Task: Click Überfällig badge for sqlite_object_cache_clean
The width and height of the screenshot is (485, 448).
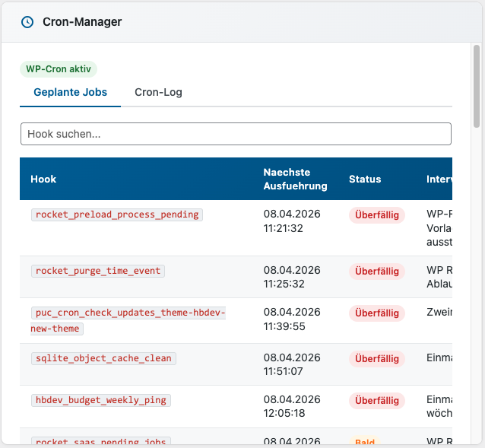Action: pos(377,358)
